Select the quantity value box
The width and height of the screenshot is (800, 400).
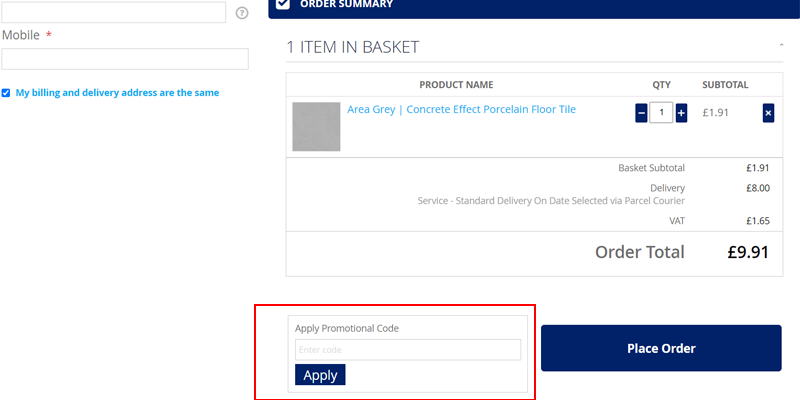(x=661, y=113)
